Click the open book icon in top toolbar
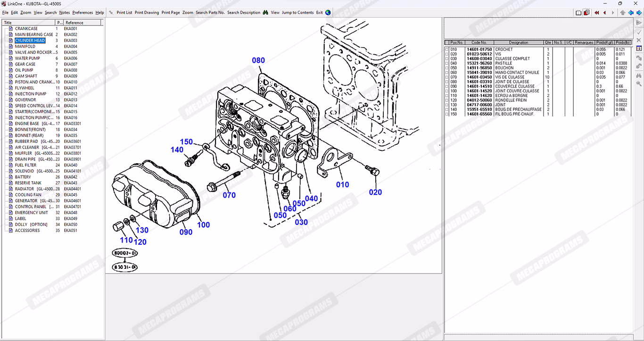The image size is (644, 341). [578, 13]
